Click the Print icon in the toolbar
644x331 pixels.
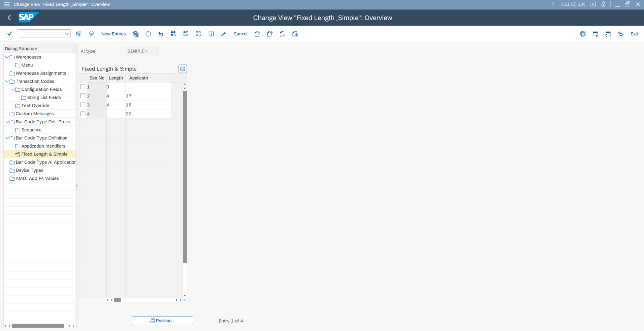[583, 34]
